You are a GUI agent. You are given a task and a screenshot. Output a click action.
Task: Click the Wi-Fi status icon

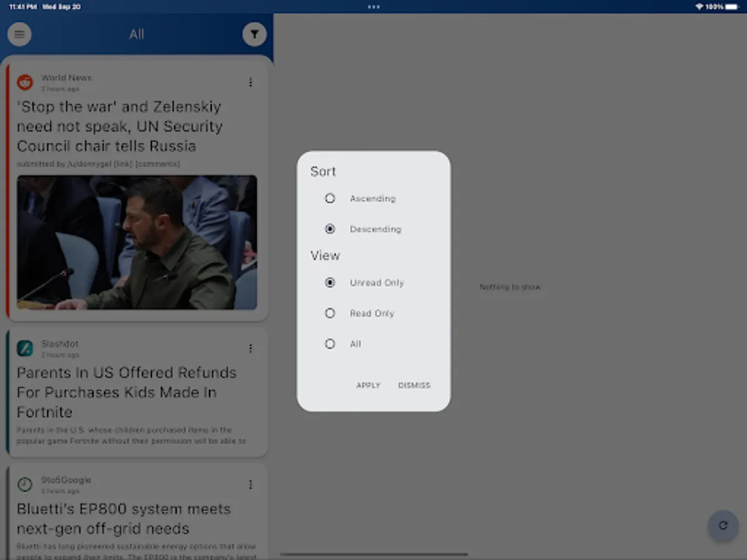[699, 7]
